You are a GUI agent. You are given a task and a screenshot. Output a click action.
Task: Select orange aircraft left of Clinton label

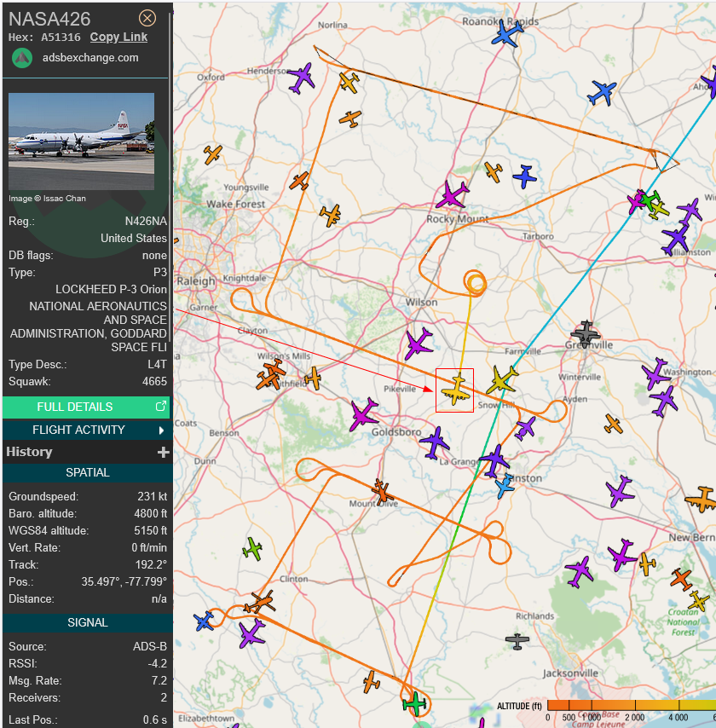(260, 603)
